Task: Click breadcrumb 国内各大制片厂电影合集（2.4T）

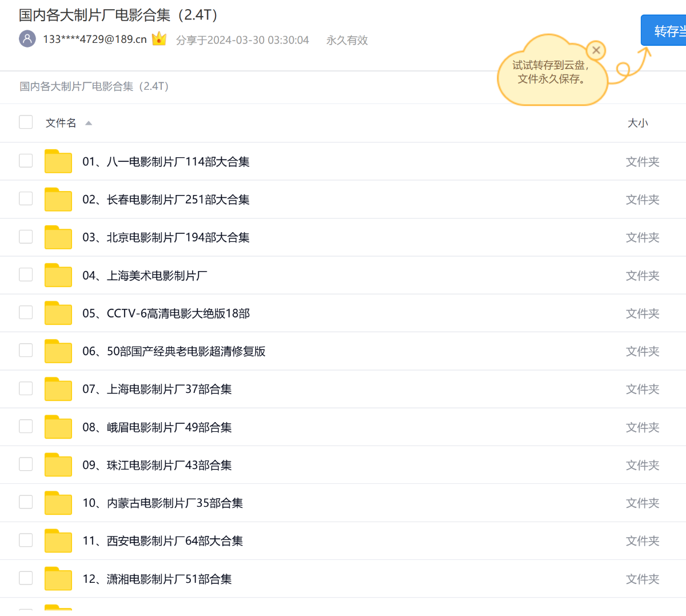Action: [94, 86]
